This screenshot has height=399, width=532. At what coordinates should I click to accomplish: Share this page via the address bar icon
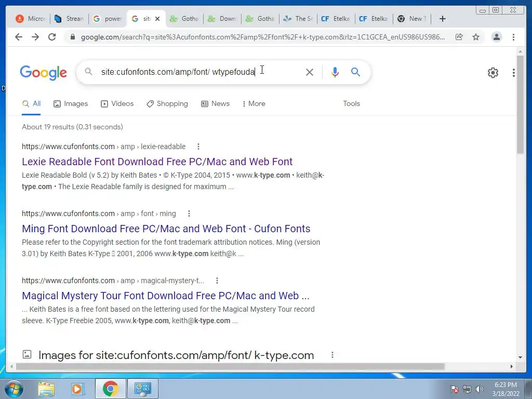tap(459, 37)
